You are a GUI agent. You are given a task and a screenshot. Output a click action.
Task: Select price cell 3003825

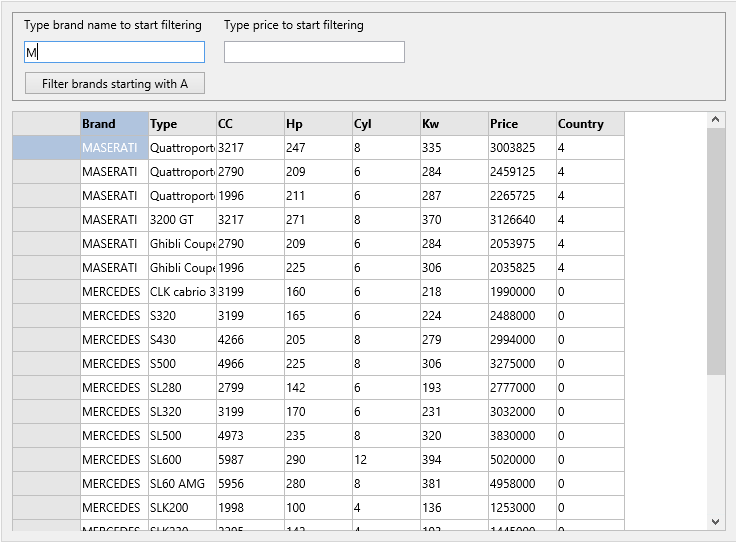tap(523, 148)
